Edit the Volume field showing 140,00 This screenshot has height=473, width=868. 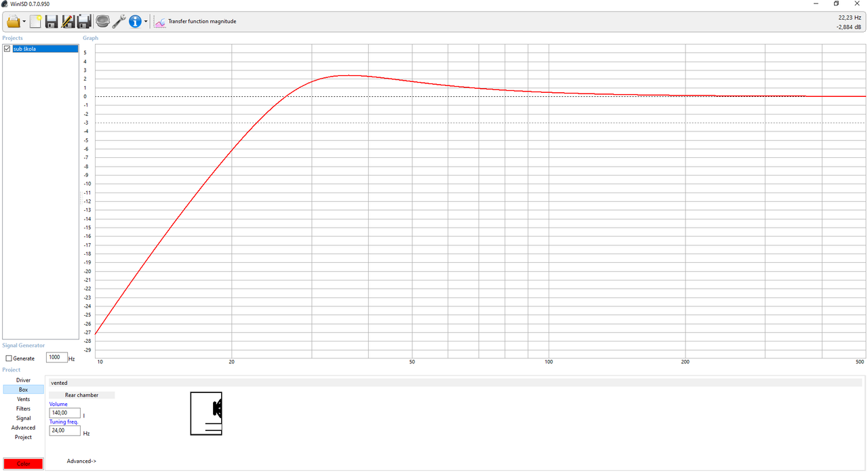64,413
